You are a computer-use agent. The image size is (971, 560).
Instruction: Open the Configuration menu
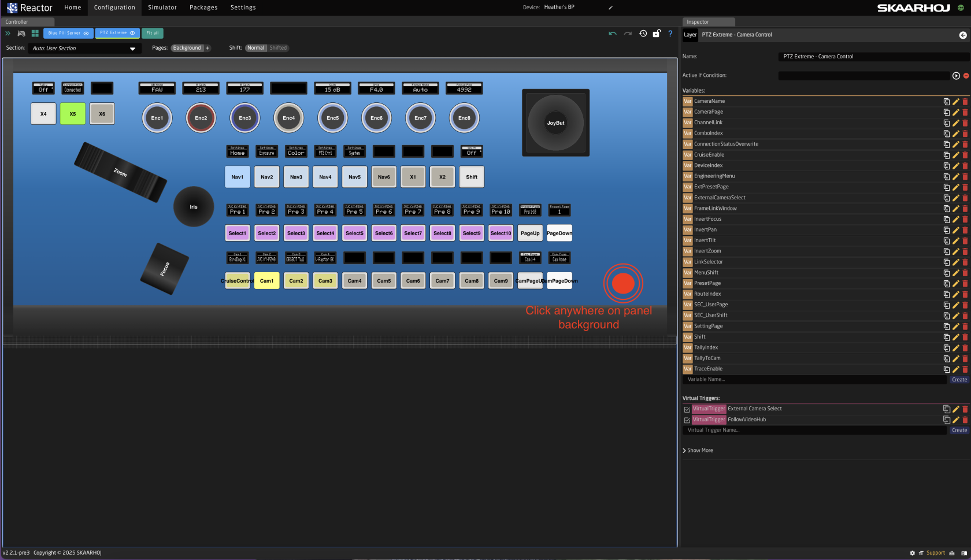(114, 8)
